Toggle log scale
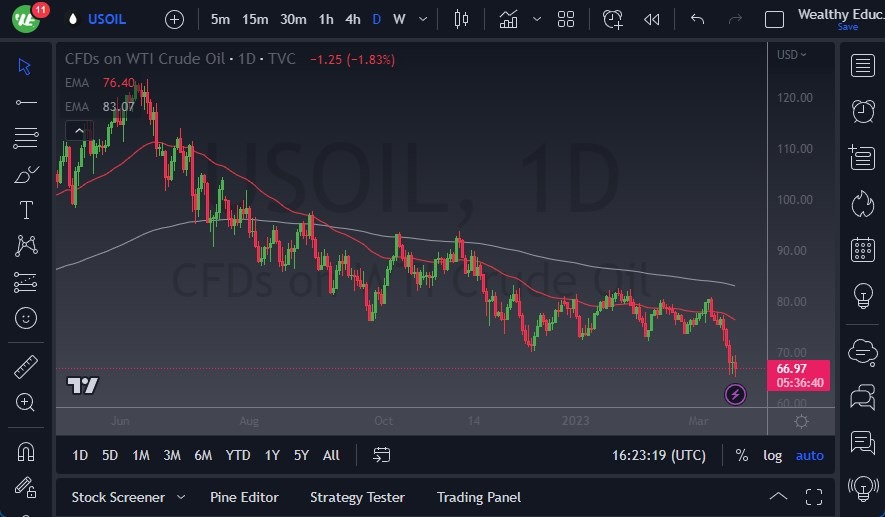885x517 pixels. point(773,455)
